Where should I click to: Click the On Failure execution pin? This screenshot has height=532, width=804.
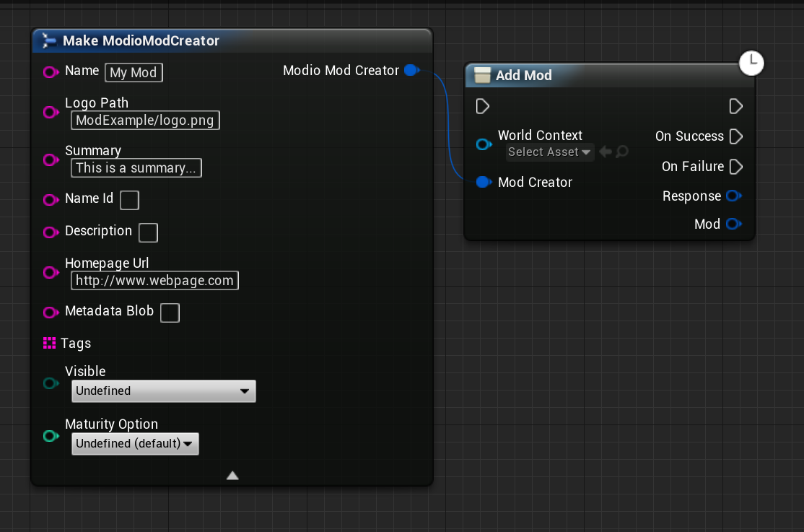[735, 167]
